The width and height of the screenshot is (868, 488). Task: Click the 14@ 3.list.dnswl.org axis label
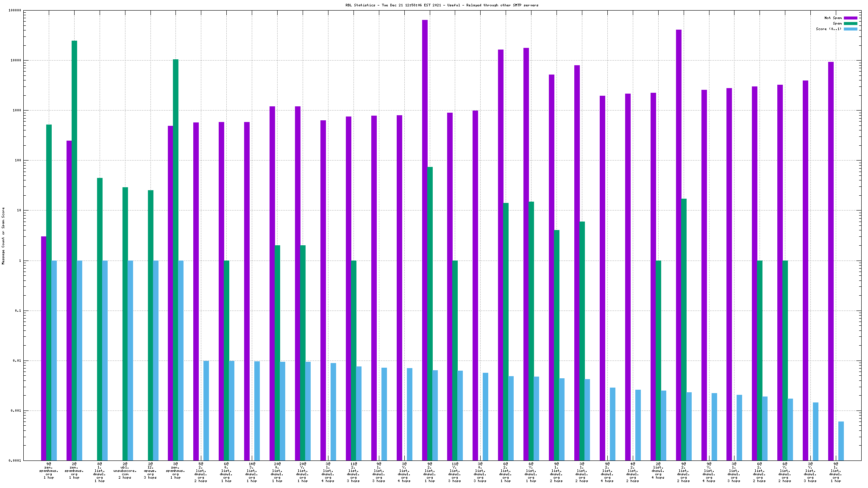pyautogui.click(x=252, y=472)
